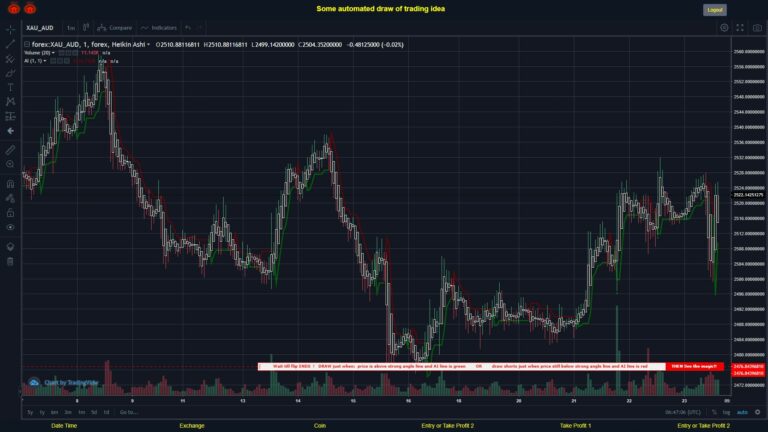
Task: Select the 5y time range
Action: 30,412
